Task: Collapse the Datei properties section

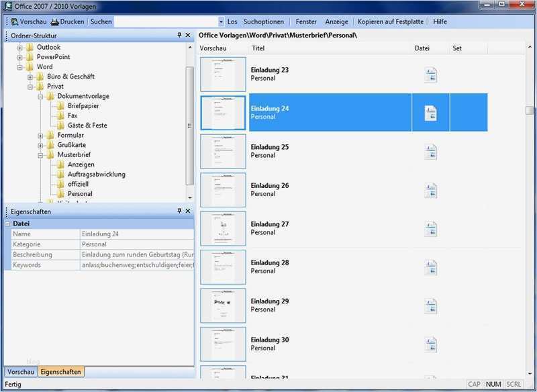Action: pyautogui.click(x=7, y=224)
